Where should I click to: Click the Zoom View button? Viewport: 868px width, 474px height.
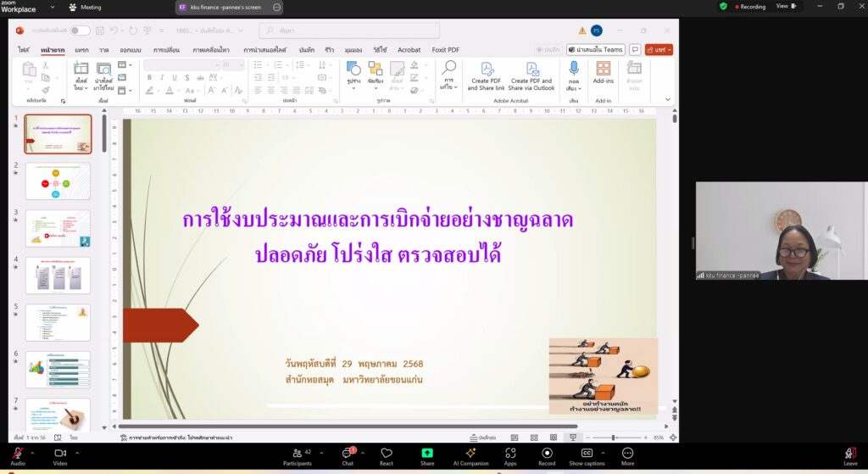coord(786,6)
